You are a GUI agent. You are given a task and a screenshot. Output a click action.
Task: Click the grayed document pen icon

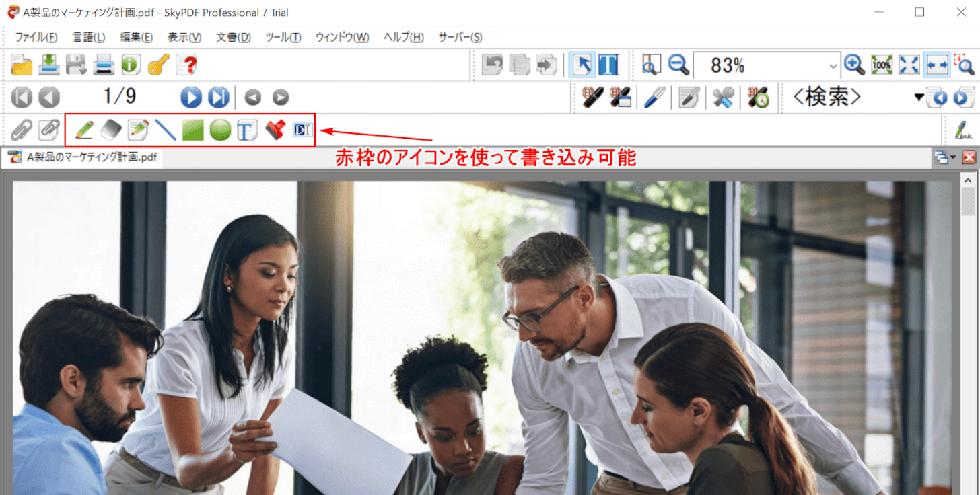689,98
